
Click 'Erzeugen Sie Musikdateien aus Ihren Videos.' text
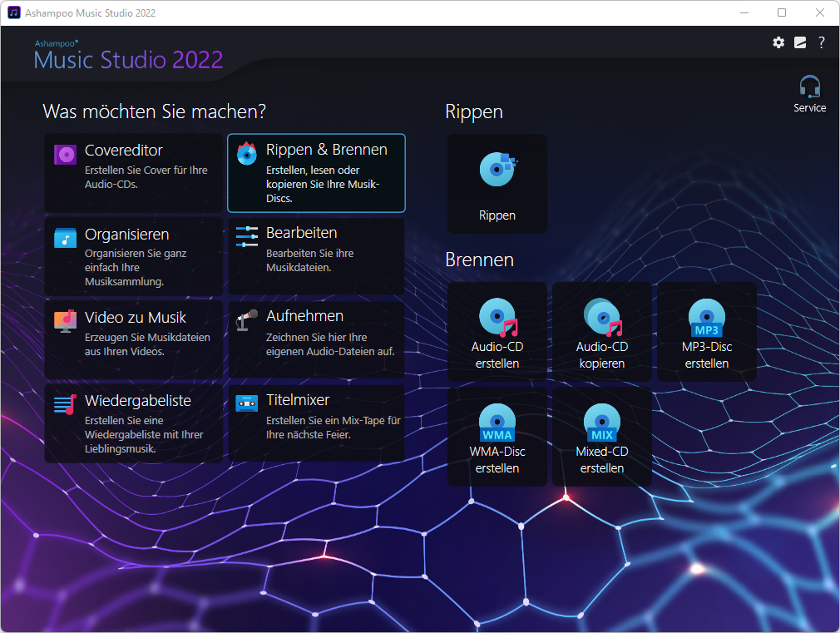[147, 344]
